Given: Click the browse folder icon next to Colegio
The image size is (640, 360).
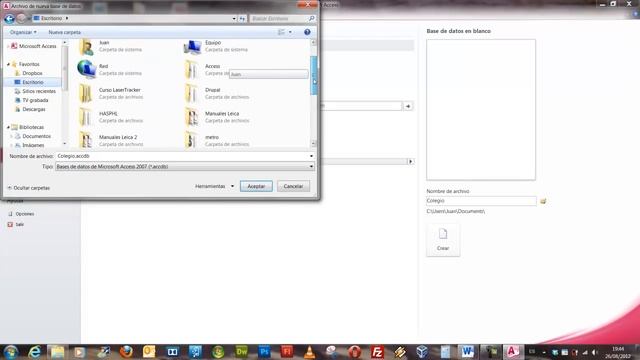Looking at the screenshot, I should 543,201.
